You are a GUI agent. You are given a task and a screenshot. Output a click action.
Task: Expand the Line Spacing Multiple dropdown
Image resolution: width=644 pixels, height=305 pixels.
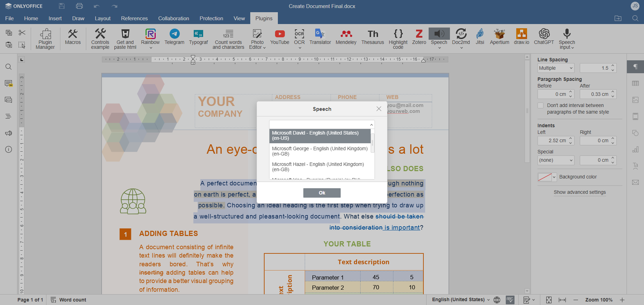(556, 68)
